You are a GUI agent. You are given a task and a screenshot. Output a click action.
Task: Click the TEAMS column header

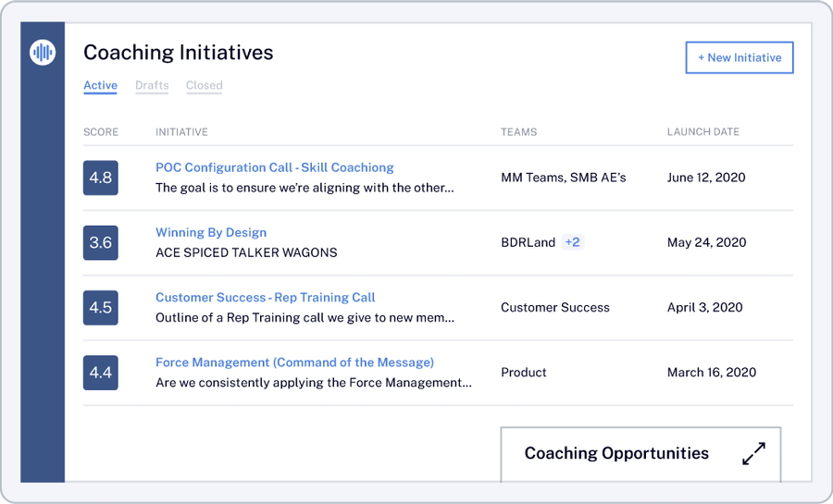(519, 132)
